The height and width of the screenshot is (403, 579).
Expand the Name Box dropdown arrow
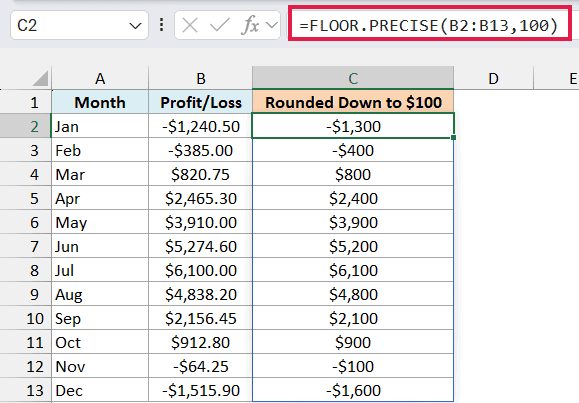135,26
